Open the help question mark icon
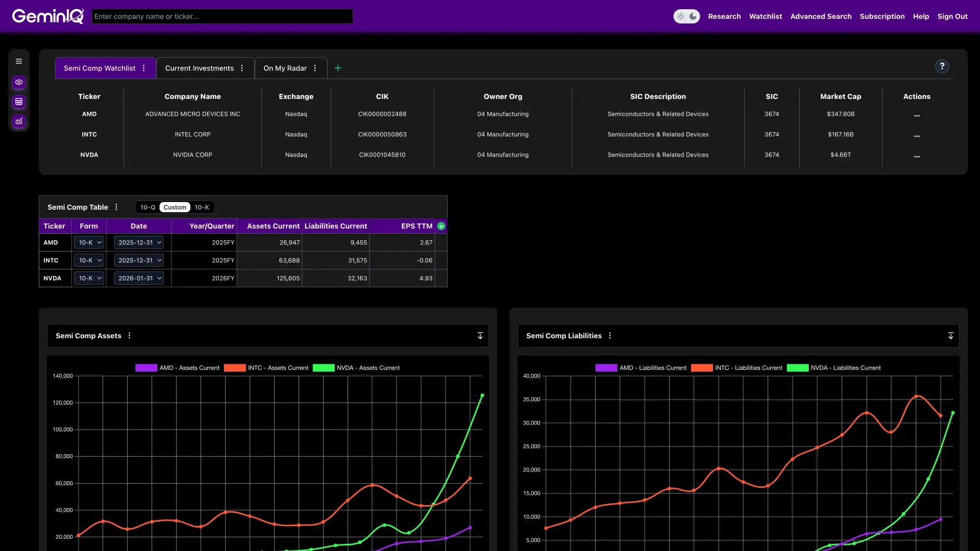 (x=942, y=66)
